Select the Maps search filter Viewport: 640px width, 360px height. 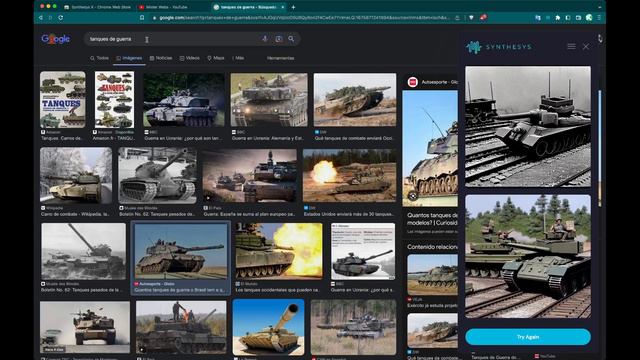216,58
